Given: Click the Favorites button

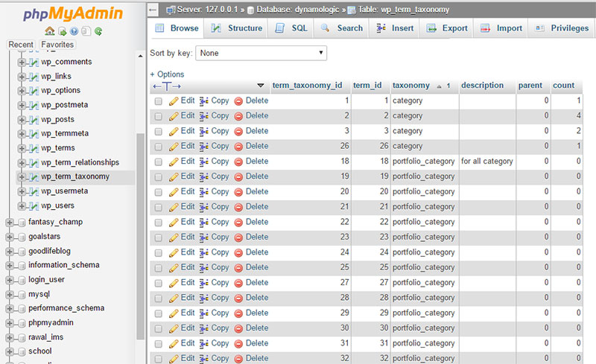Looking at the screenshot, I should (x=57, y=45).
